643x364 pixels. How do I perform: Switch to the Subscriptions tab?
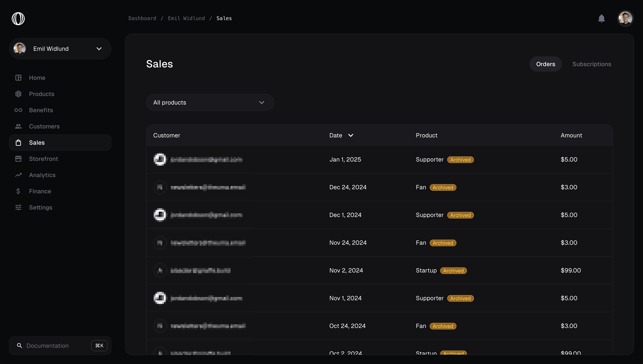(592, 64)
